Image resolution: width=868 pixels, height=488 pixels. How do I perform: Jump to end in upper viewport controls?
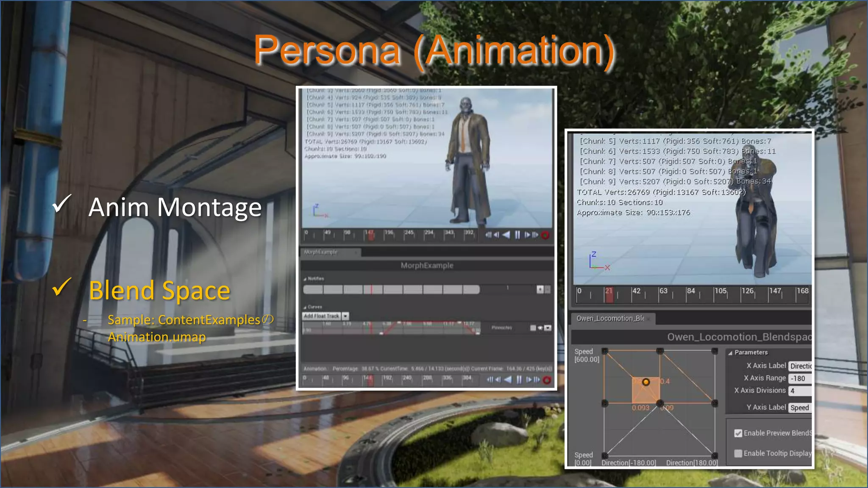535,235
